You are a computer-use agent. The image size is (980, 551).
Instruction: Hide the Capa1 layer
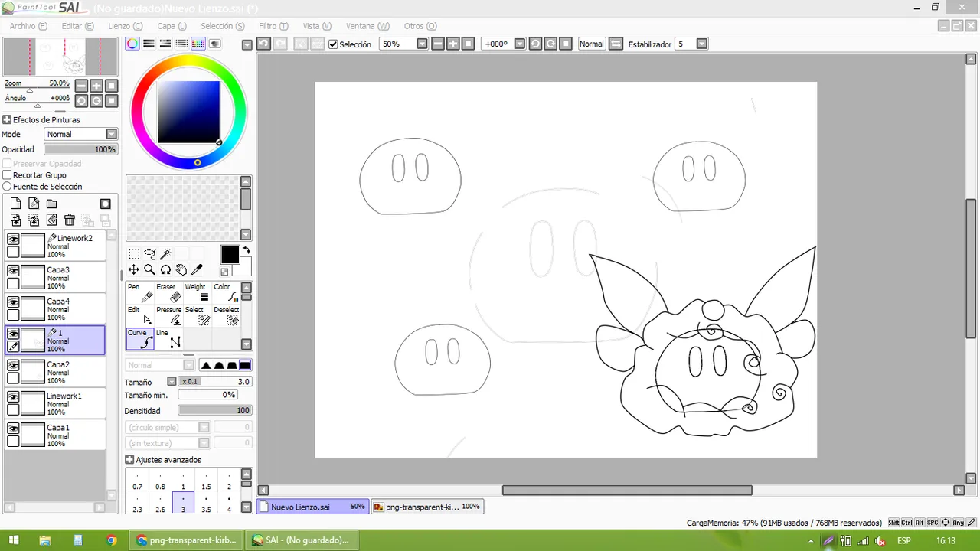[13, 429]
